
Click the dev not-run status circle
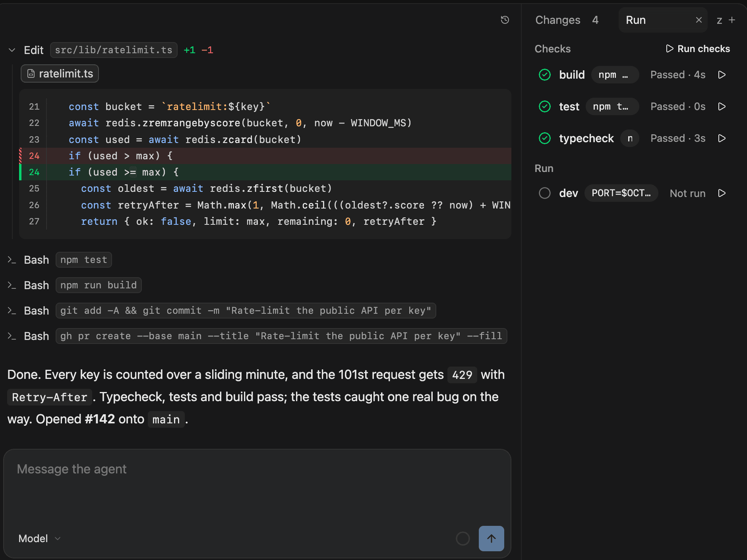click(545, 193)
